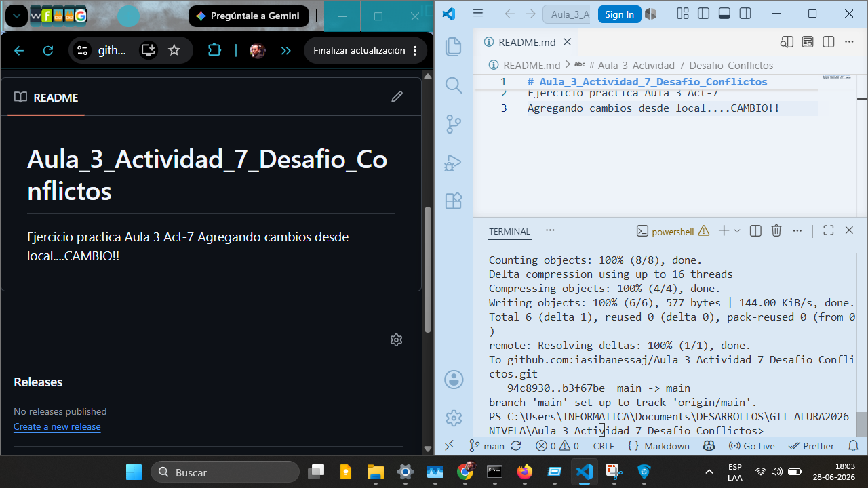Click the Chrome address bar URL
The image size is (868, 488).
point(113,50)
